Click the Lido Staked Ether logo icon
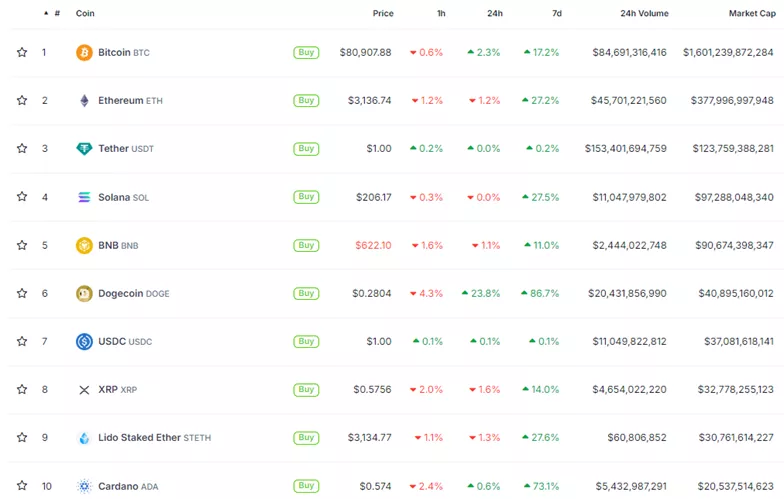Image resolution: width=784 pixels, height=499 pixels. (x=84, y=438)
